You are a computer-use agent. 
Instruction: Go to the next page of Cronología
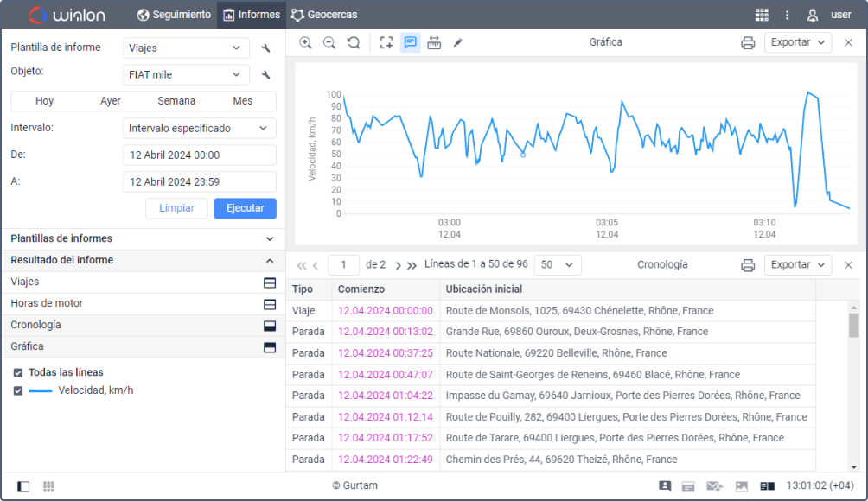[396, 265]
